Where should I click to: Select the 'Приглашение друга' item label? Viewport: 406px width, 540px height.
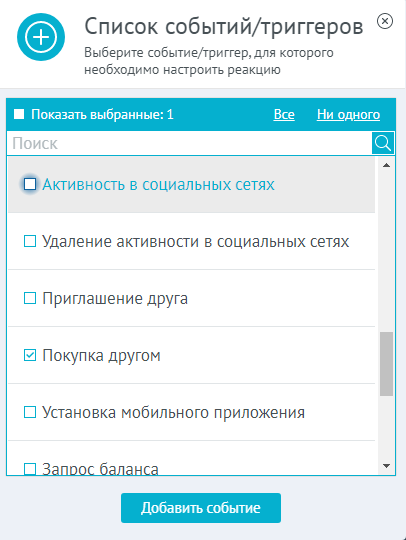[115, 298]
